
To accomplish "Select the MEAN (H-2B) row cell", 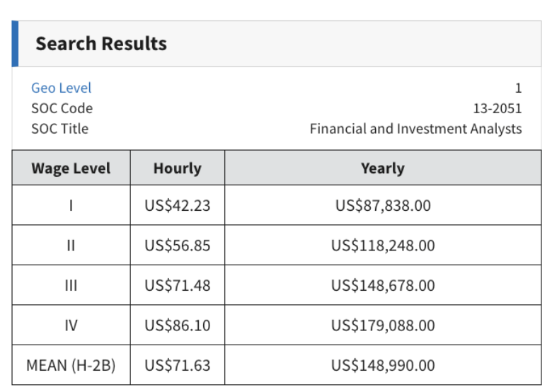I will pyautogui.click(x=71, y=366).
